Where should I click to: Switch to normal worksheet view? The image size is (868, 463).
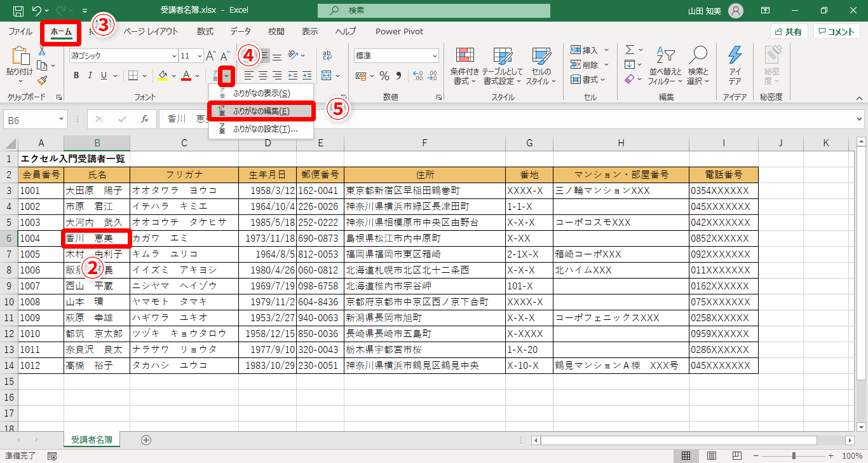[686, 456]
